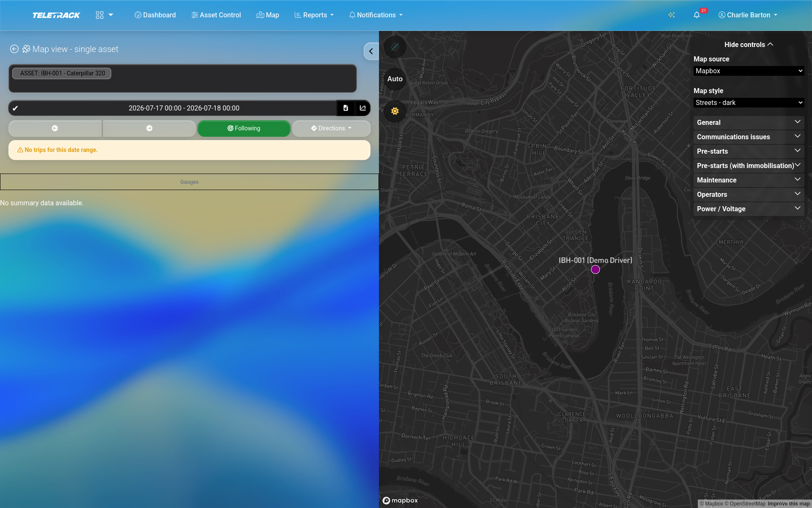
Task: Open bell alerts with 21 badge
Action: pyautogui.click(x=697, y=15)
